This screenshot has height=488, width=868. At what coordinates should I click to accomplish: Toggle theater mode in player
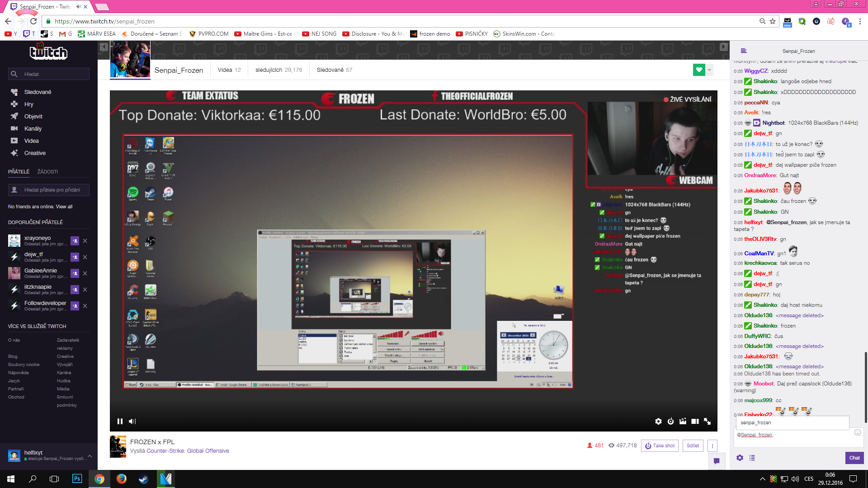(695, 421)
